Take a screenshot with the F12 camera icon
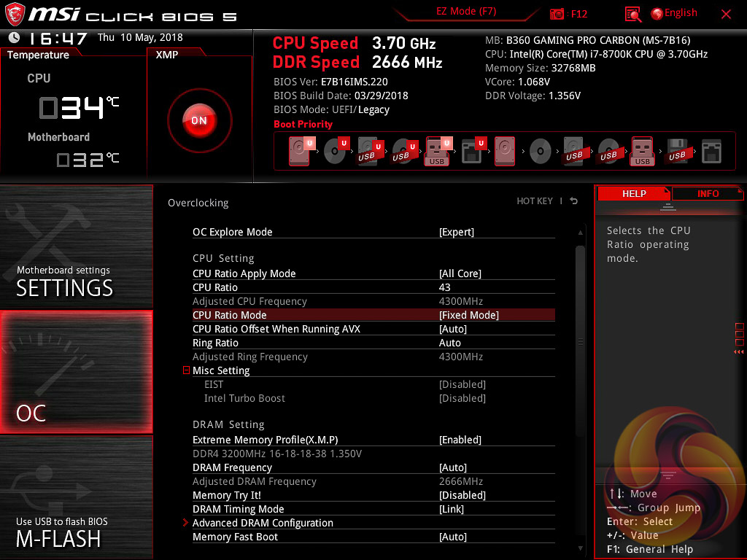The image size is (747, 560). [x=557, y=14]
